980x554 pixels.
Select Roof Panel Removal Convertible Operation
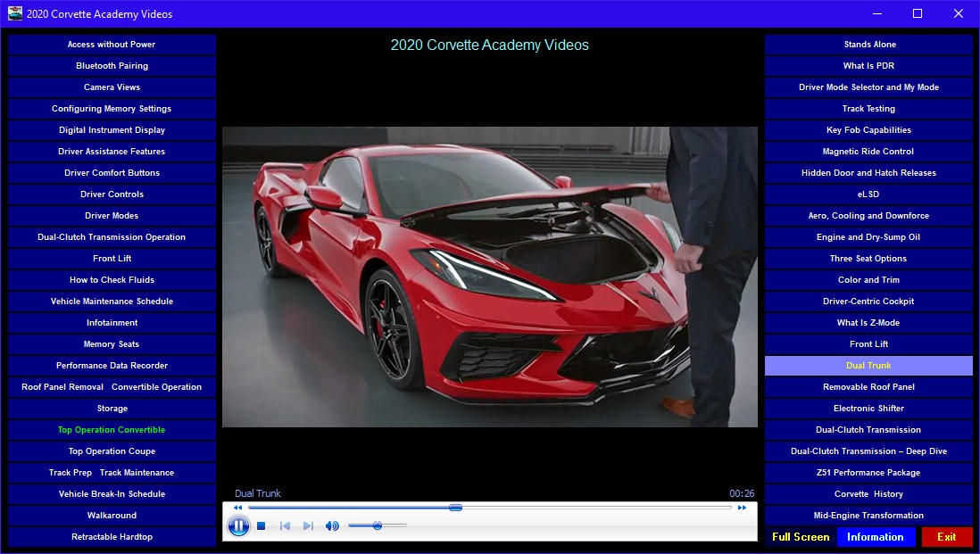[112, 386]
